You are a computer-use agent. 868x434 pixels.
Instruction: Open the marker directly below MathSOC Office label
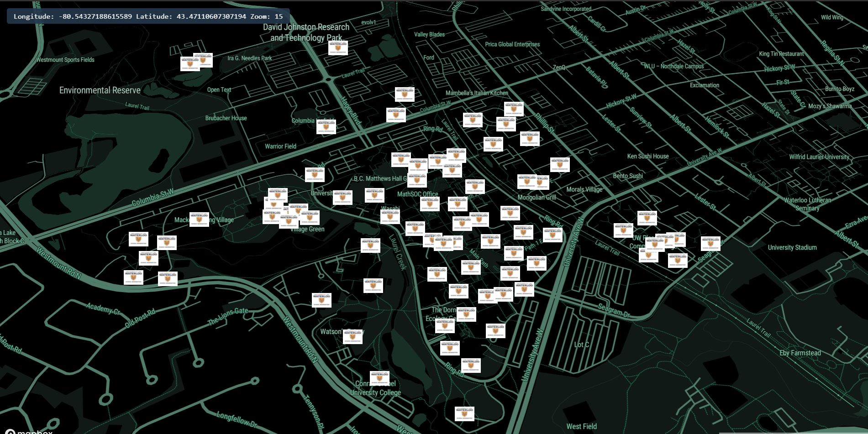(x=430, y=204)
